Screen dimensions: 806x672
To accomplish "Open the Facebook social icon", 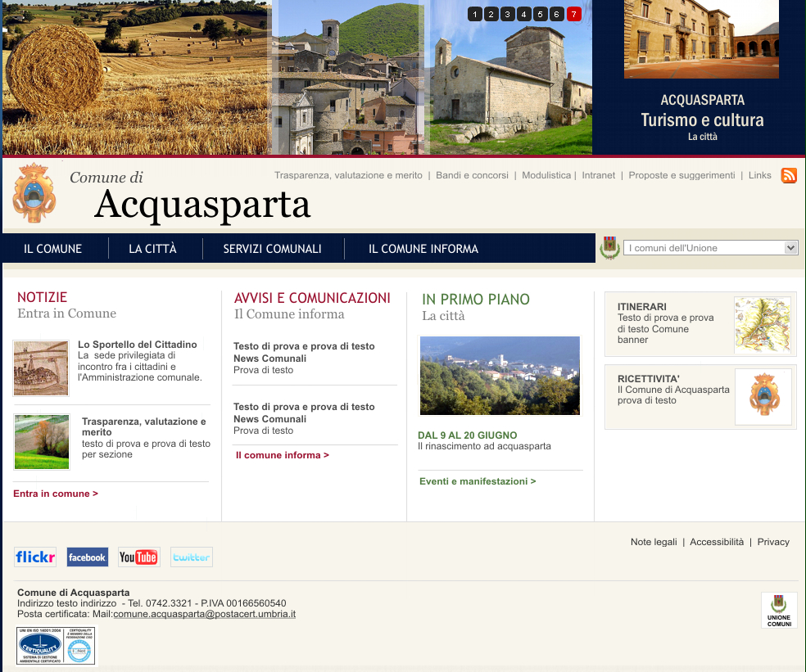I will click(88, 557).
